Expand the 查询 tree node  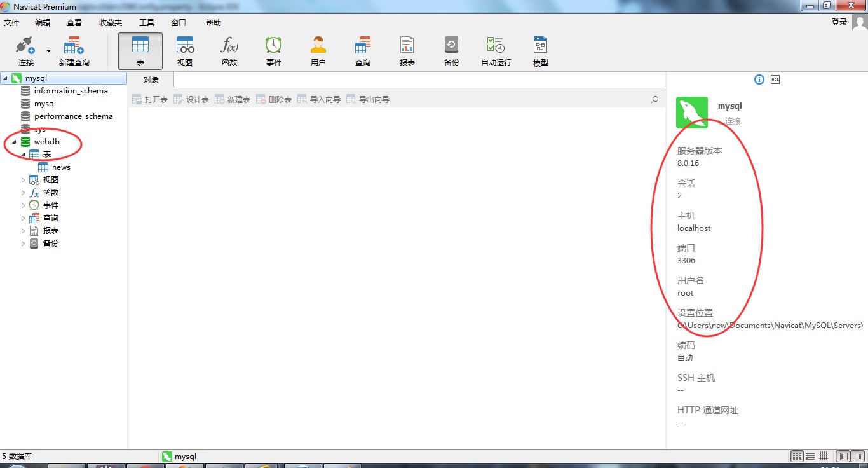pos(23,218)
